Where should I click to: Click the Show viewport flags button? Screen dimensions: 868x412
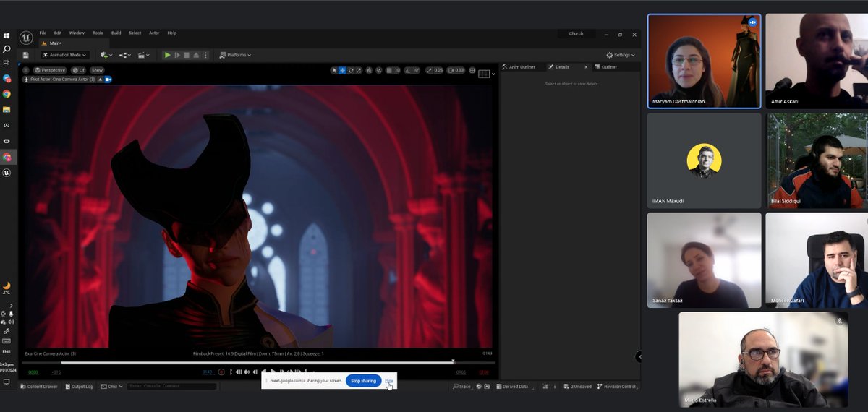(x=97, y=70)
